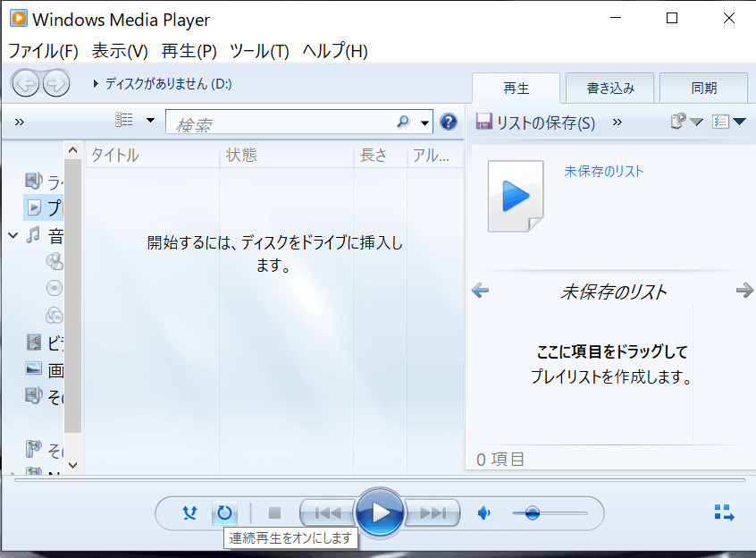The image size is (756, 558).
Task: Click ディスクがありません (D:) breadcrumb
Action: click(169, 84)
